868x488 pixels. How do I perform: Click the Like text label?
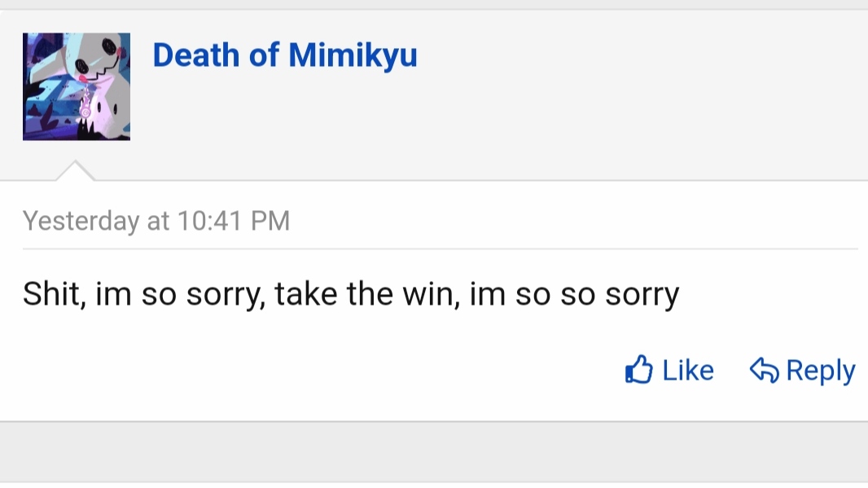coord(688,370)
